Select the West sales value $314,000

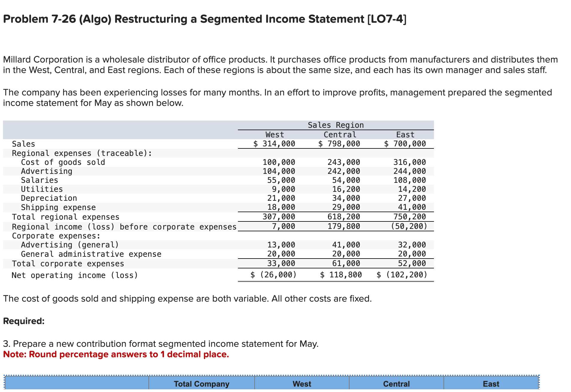click(274, 144)
